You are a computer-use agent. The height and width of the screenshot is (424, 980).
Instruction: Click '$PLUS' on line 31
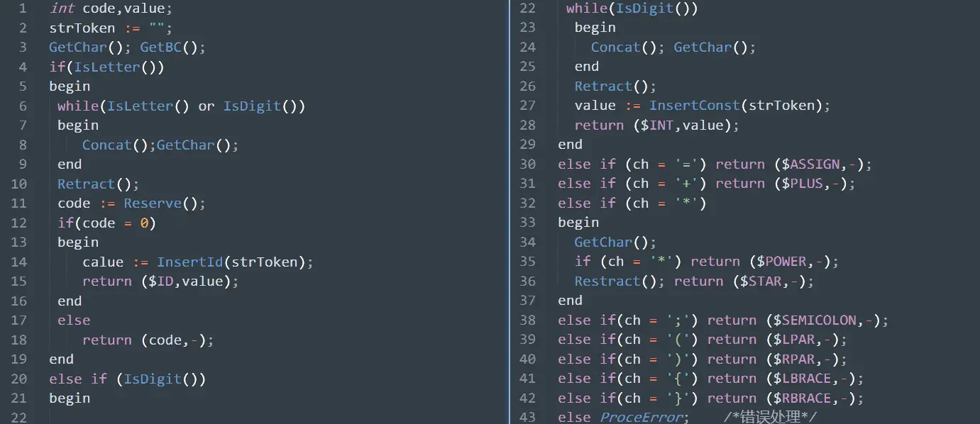tap(802, 184)
